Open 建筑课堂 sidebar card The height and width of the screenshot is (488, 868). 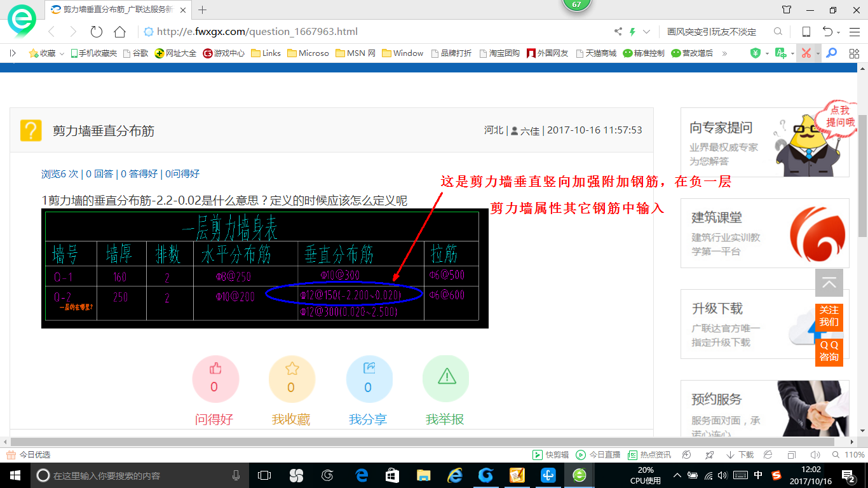[765, 233]
